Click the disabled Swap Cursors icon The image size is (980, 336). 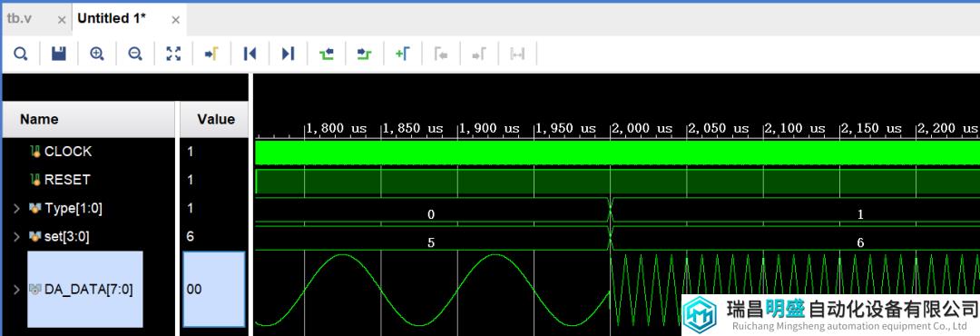click(517, 54)
